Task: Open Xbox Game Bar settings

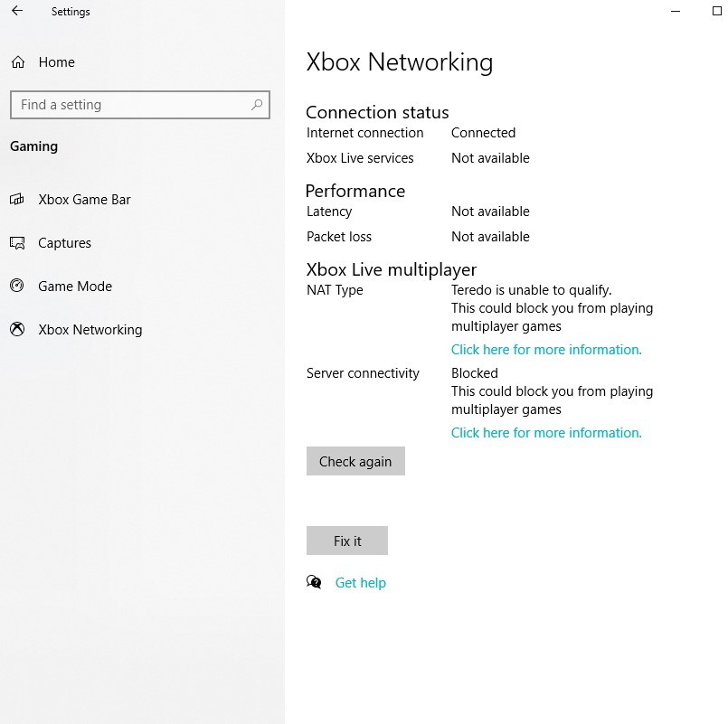Action: point(84,200)
